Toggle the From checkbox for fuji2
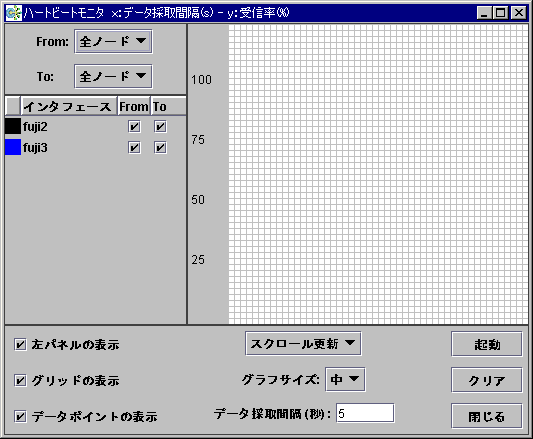Image resolution: width=533 pixels, height=439 pixels. (x=134, y=127)
